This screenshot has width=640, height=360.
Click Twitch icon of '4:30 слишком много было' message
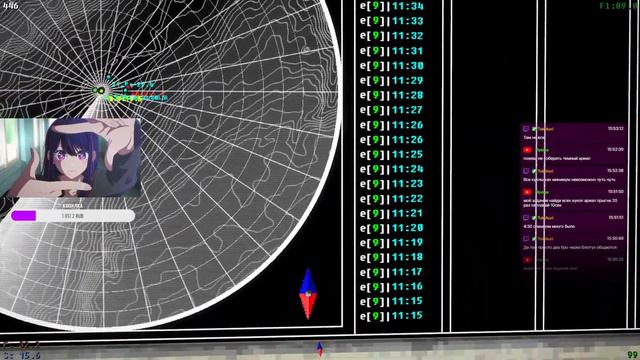point(527,218)
